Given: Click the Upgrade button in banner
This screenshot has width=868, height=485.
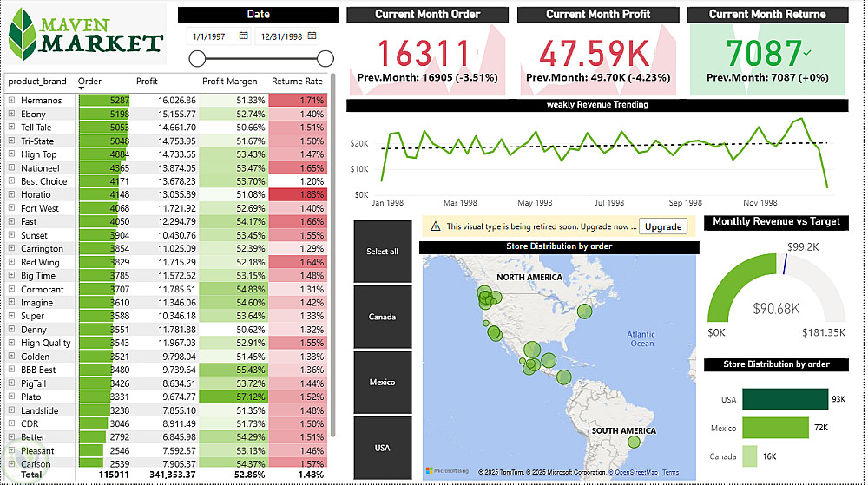Looking at the screenshot, I should [663, 226].
